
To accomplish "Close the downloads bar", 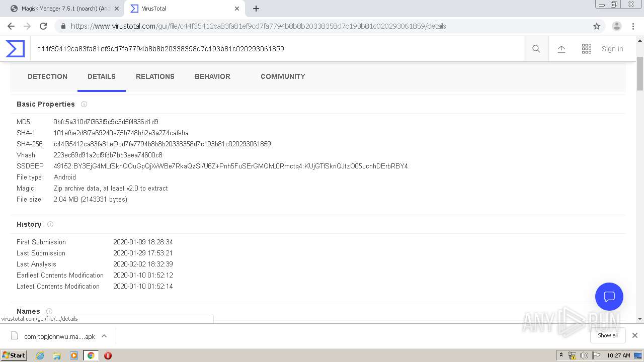I will pos(635,335).
